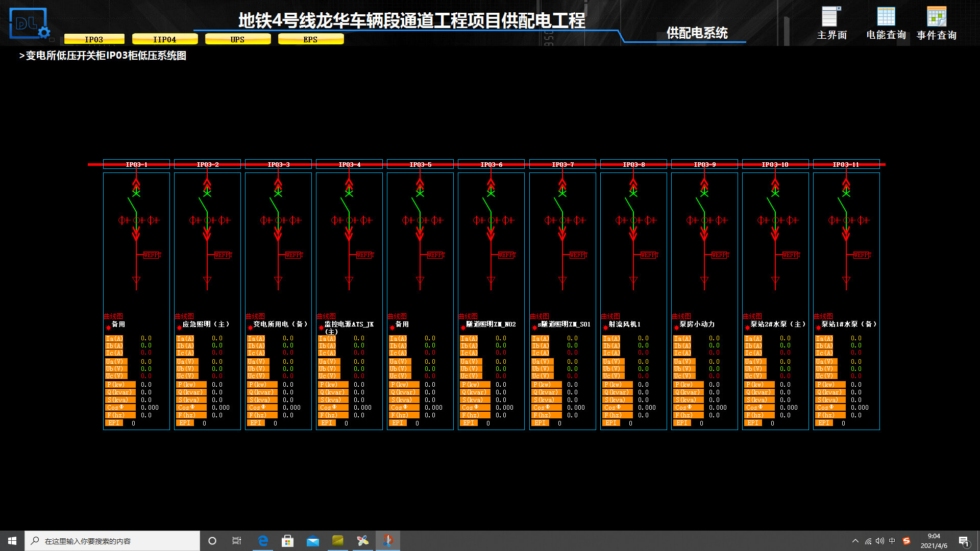The width and height of the screenshot is (980, 551).
Task: Click the IP03-9 cabinet header label
Action: 704,164
